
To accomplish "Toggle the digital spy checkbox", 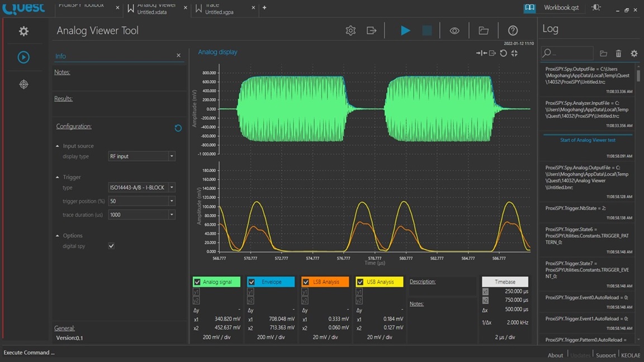I will coord(111,246).
